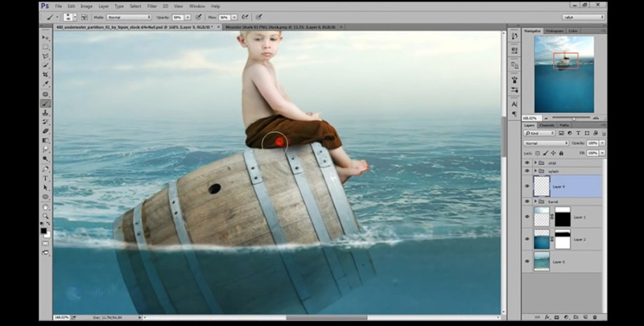Hide the barrel layer group
Viewport: 644px width, 326px height.
pyautogui.click(x=527, y=201)
